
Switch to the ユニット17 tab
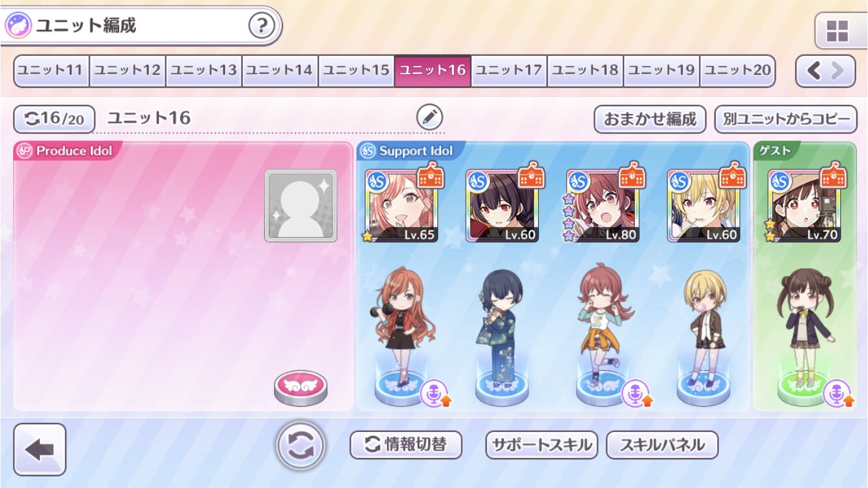(509, 70)
